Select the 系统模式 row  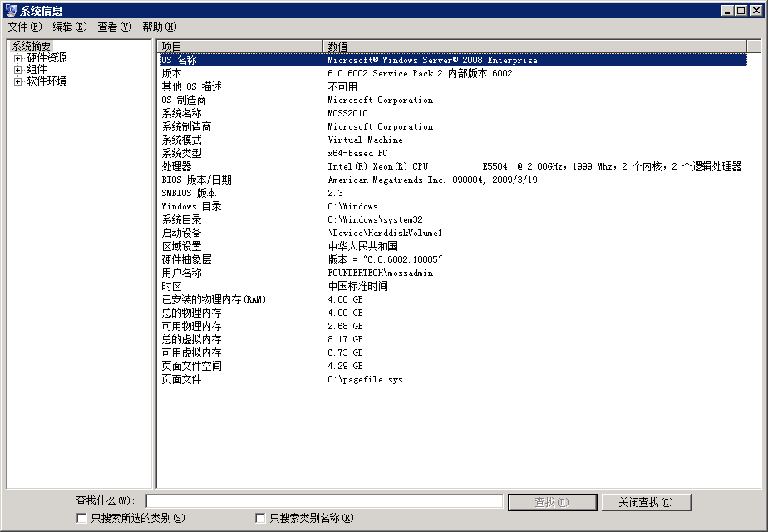pyautogui.click(x=453, y=140)
